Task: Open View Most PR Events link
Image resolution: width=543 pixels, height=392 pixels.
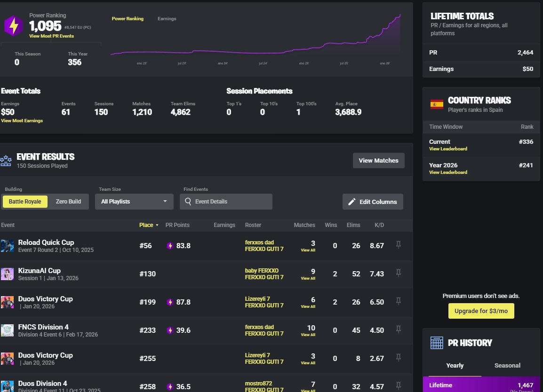Action: pyautogui.click(x=52, y=36)
